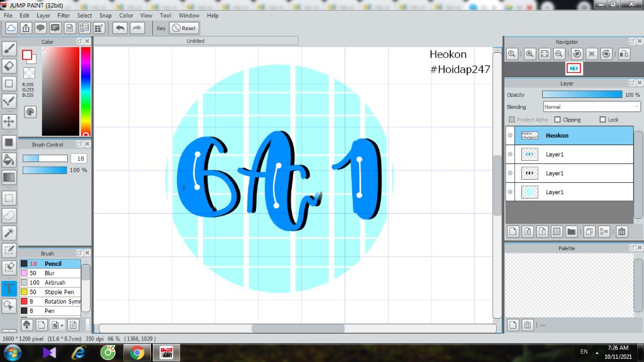Click the Reset button
The width and height of the screenshot is (644, 362).
tap(184, 28)
